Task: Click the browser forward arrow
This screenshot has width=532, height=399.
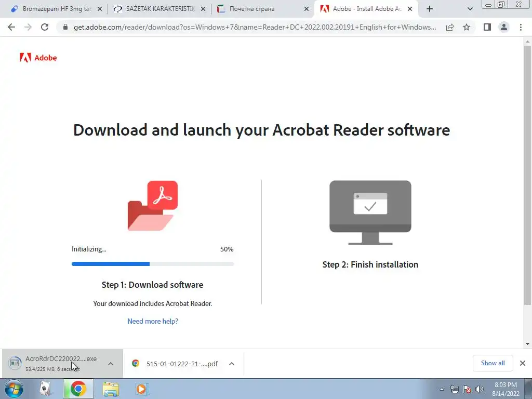Action: point(28,27)
